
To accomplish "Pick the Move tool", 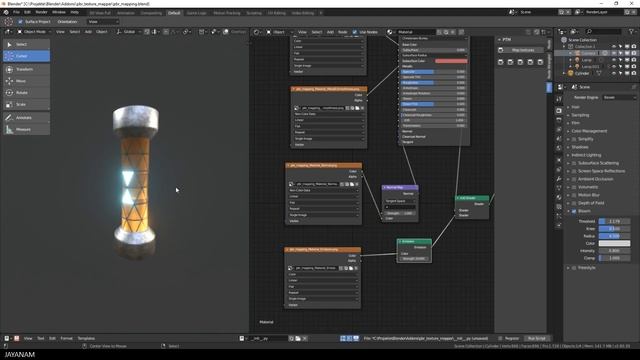I will click(x=27, y=81).
